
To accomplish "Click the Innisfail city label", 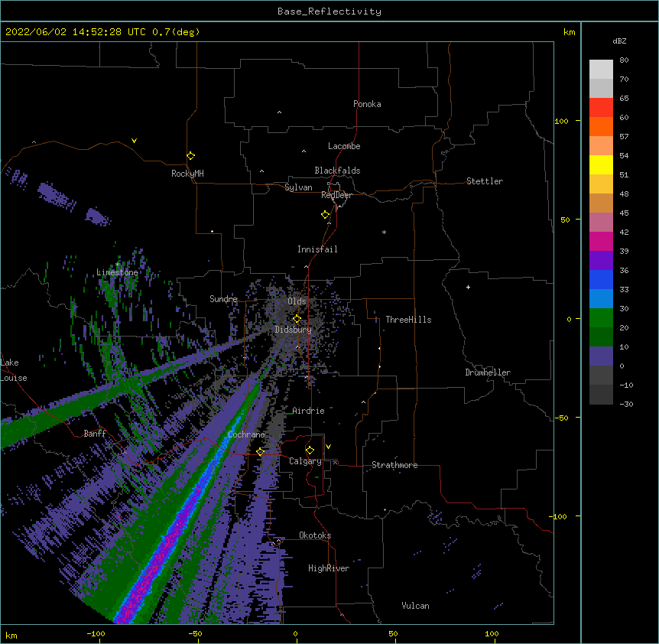I will [x=317, y=249].
